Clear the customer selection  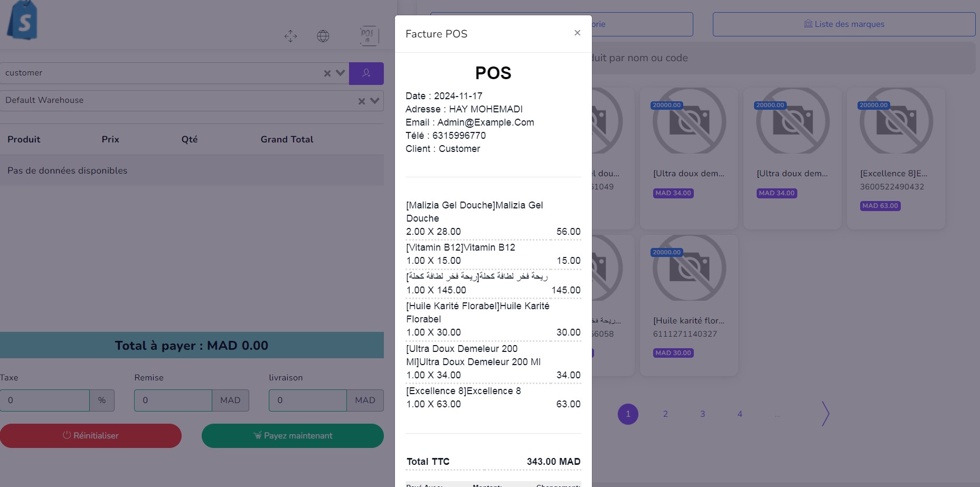[327, 73]
